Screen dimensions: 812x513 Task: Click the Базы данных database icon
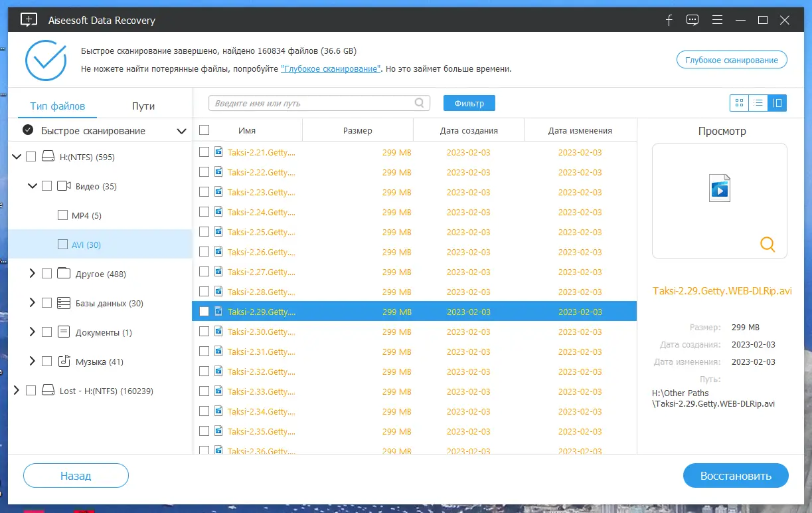click(64, 303)
